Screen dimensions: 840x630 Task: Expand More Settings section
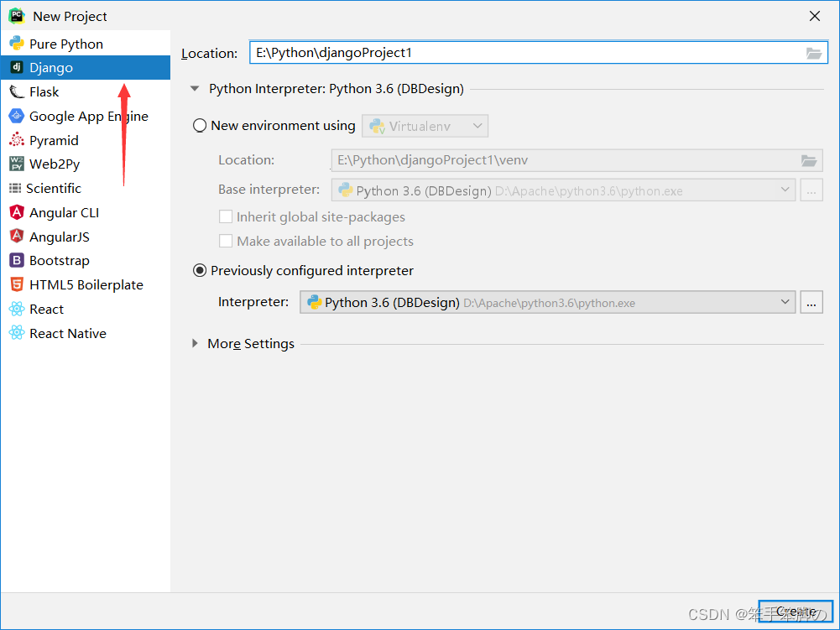click(x=195, y=343)
